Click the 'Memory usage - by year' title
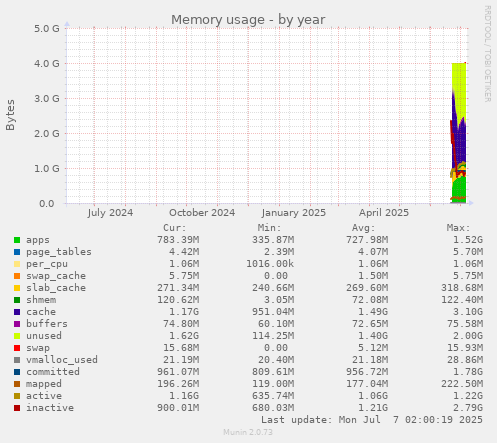The image size is (497, 443). coord(248,20)
